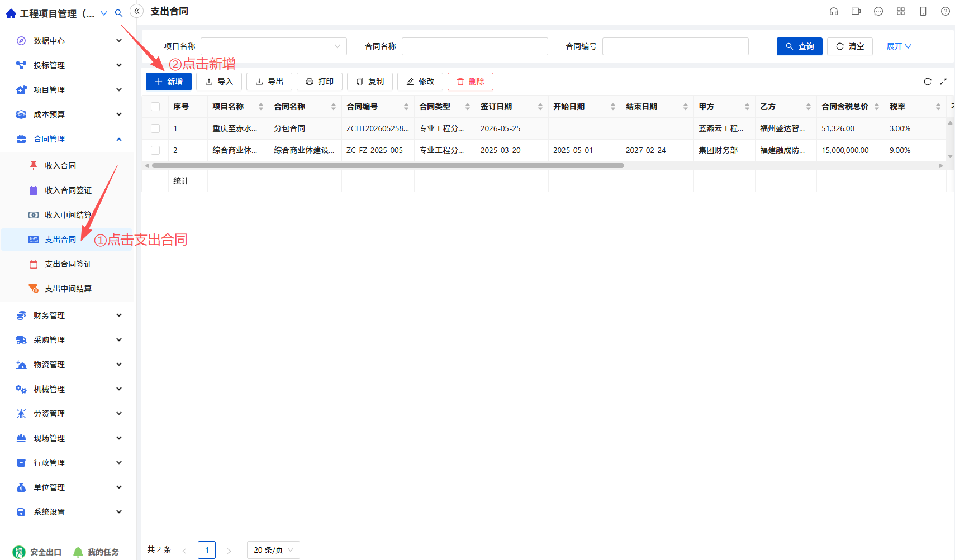Open the 20 条/页 page size dropdown
955x560 pixels.
point(273,550)
